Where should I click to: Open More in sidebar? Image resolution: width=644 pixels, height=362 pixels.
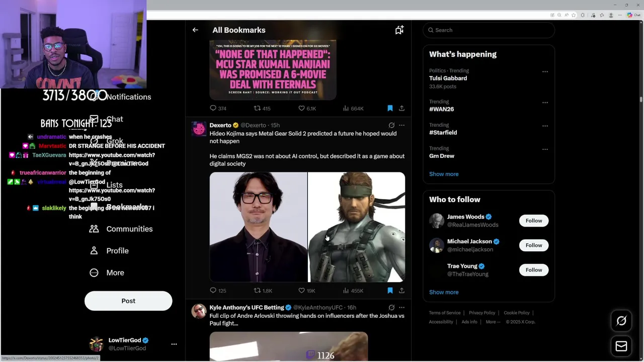[x=107, y=273]
